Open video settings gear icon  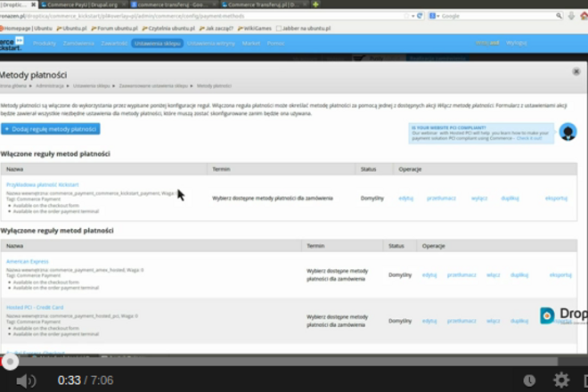560,380
